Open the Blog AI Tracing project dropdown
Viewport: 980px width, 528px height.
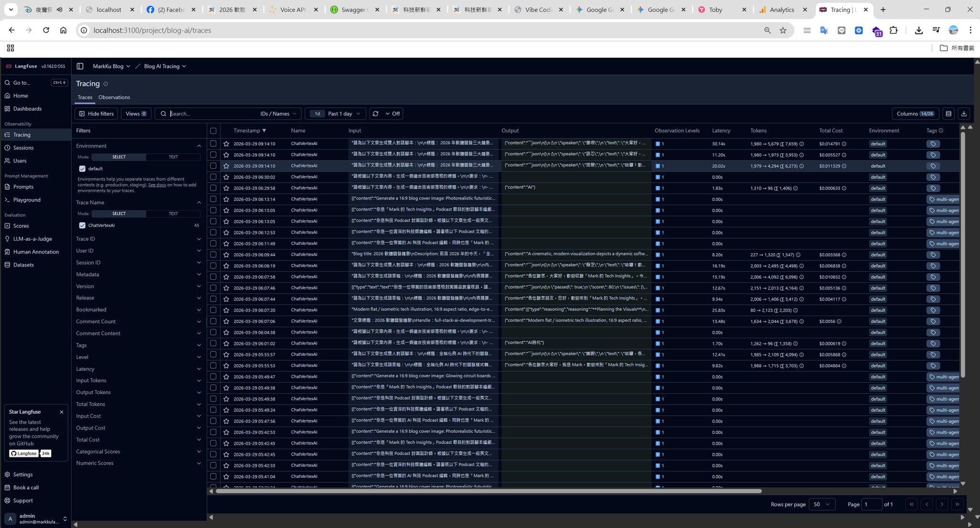pos(165,66)
